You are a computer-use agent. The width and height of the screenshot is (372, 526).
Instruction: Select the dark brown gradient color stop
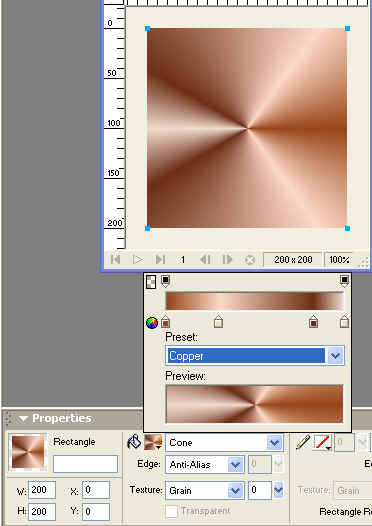coord(313,322)
